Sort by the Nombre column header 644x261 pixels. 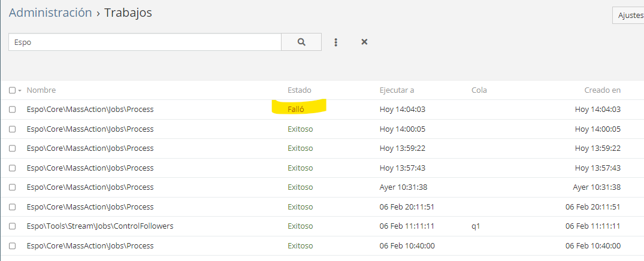41,90
